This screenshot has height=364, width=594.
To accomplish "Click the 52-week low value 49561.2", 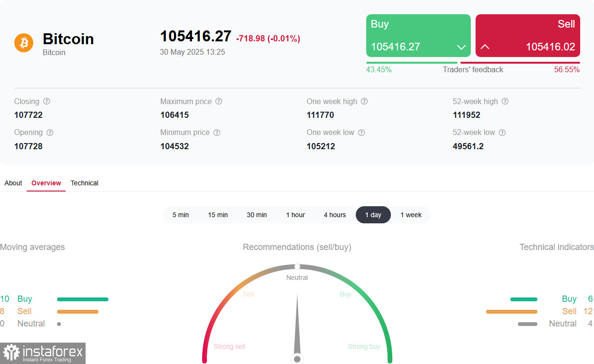I will tap(468, 146).
